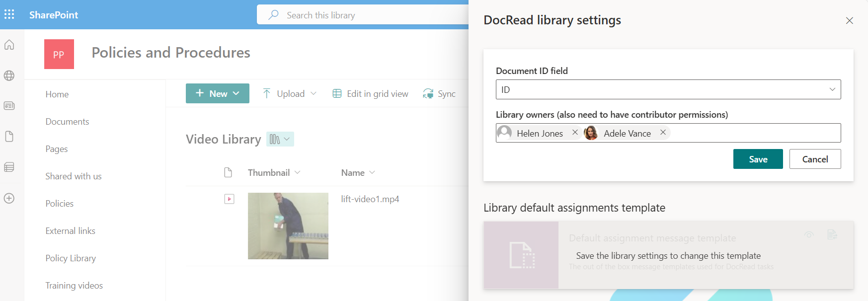
Task: Save the DocRead library settings
Action: pos(758,159)
